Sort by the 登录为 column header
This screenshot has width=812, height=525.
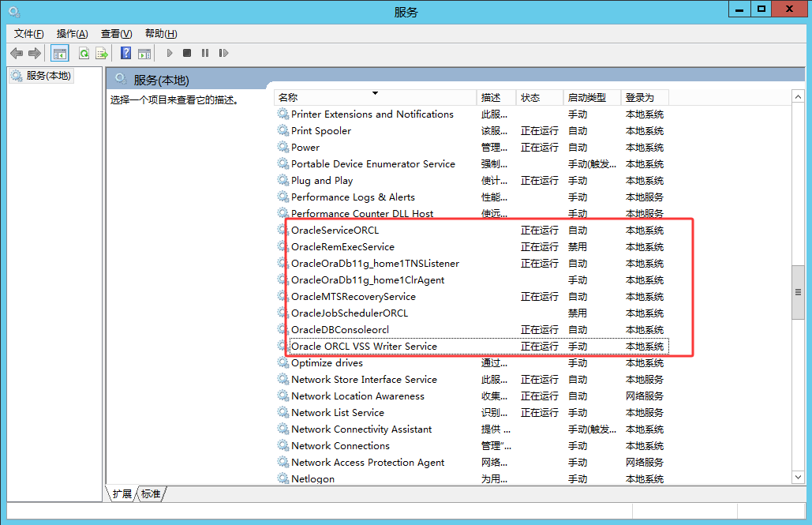[645, 97]
